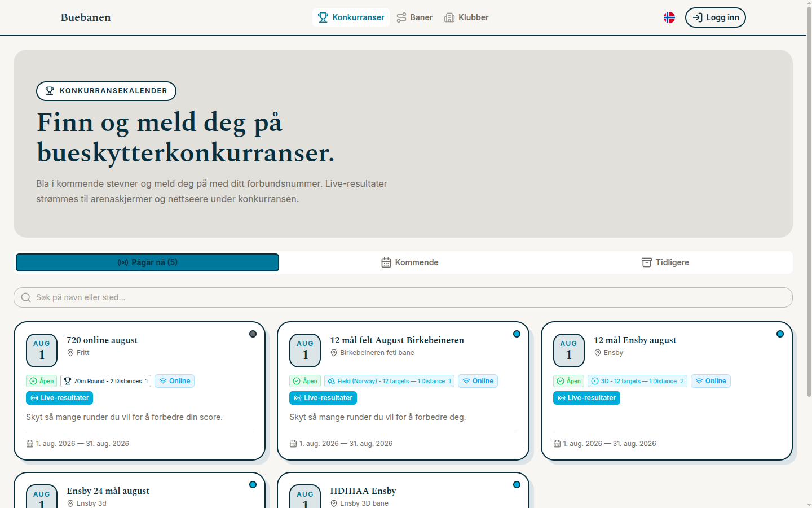Click the magnifier icon in search field
The height and width of the screenshot is (508, 812).
click(26, 297)
